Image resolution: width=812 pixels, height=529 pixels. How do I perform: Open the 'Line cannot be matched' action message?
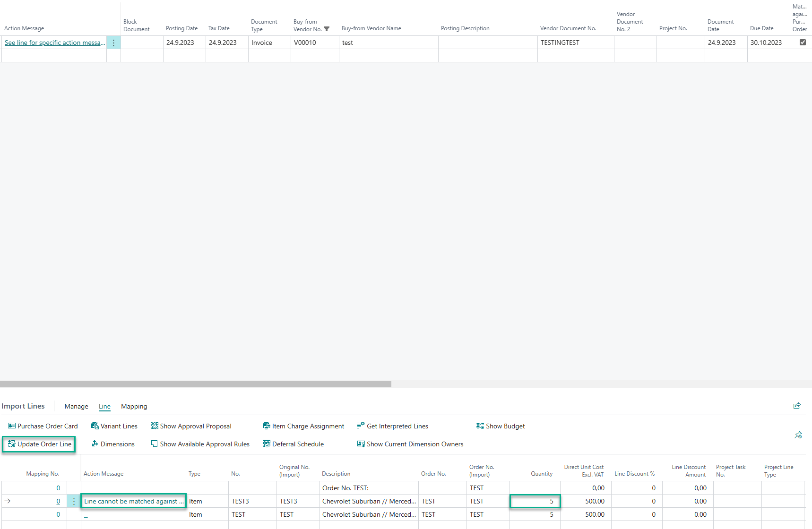click(133, 501)
